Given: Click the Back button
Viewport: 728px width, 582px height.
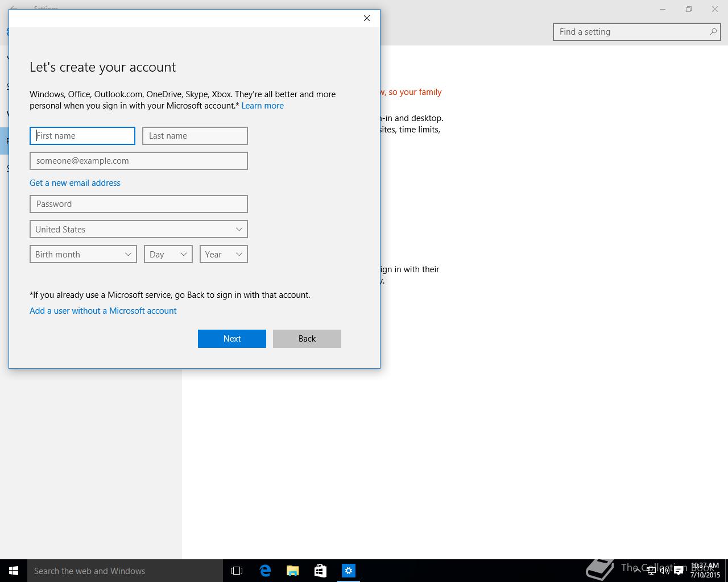Looking at the screenshot, I should pyautogui.click(x=307, y=339).
